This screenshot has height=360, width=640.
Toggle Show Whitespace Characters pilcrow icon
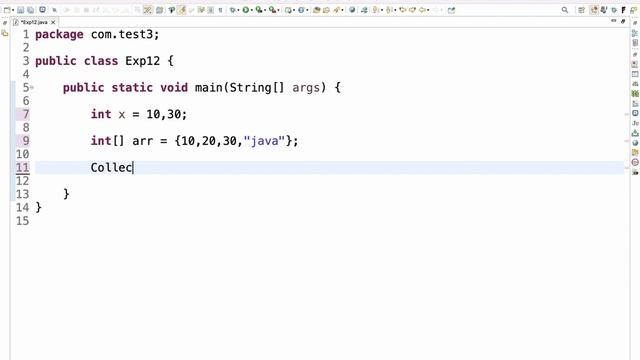click(220, 10)
